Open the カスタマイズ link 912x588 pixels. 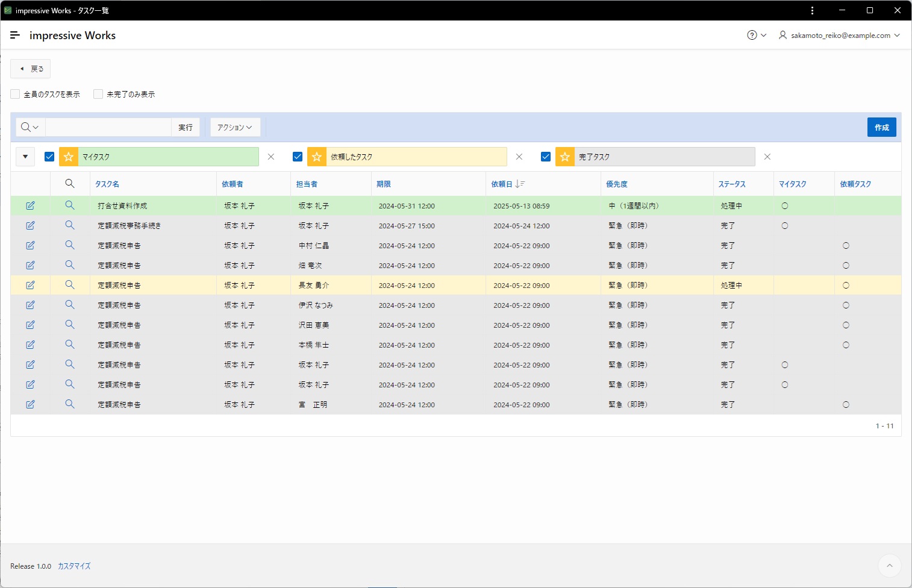tap(74, 566)
